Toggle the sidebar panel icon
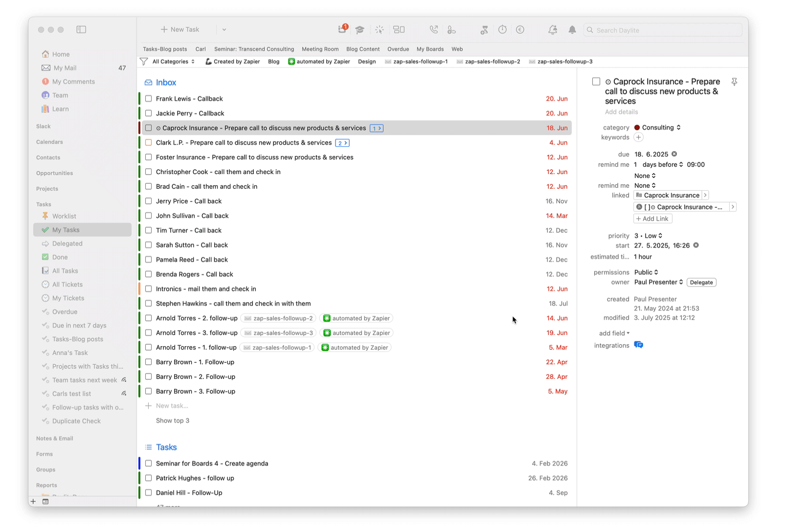 tap(81, 30)
